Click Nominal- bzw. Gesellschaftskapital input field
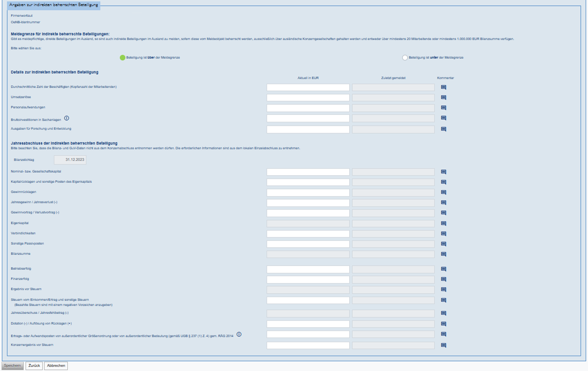Image resolution: width=588 pixels, height=371 pixels. 308,172
